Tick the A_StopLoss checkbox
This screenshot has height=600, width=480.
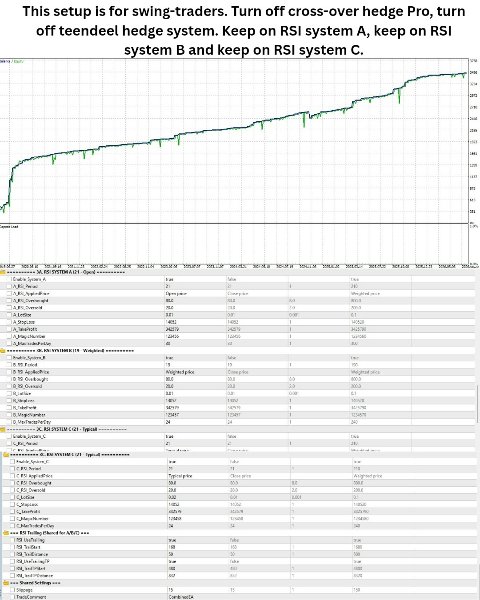(9, 322)
